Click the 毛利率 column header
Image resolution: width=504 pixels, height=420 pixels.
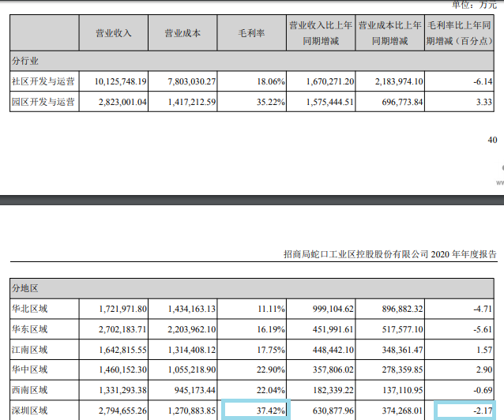[252, 33]
